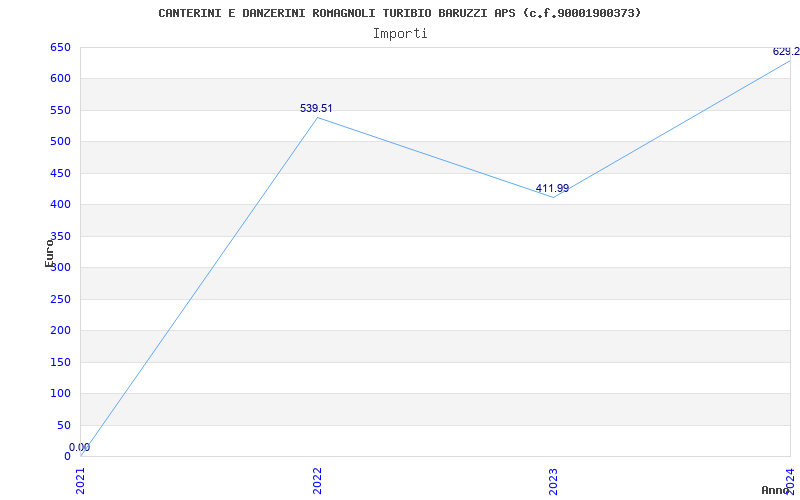Viewport: 800px width, 500px height.
Task: Click the Anno x-axis title
Action: 776,490
